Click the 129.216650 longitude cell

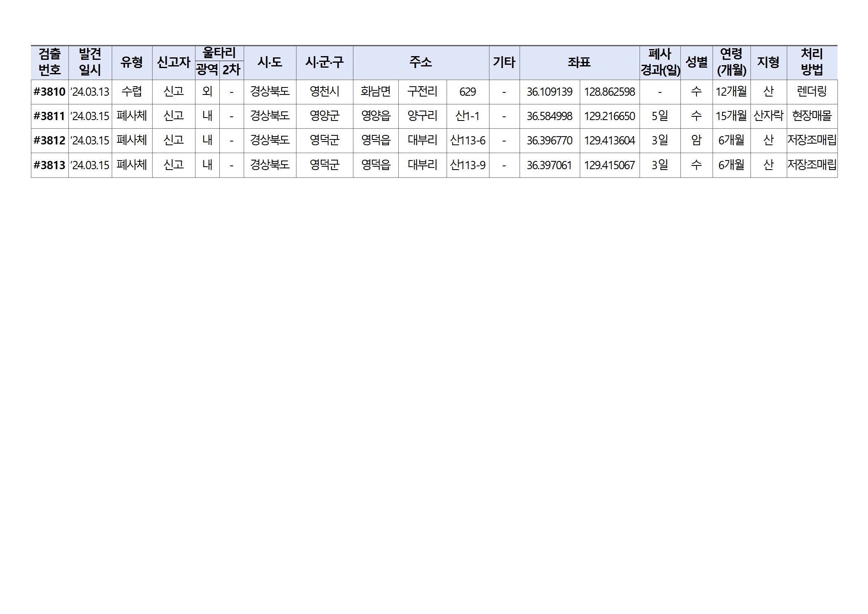(x=609, y=116)
